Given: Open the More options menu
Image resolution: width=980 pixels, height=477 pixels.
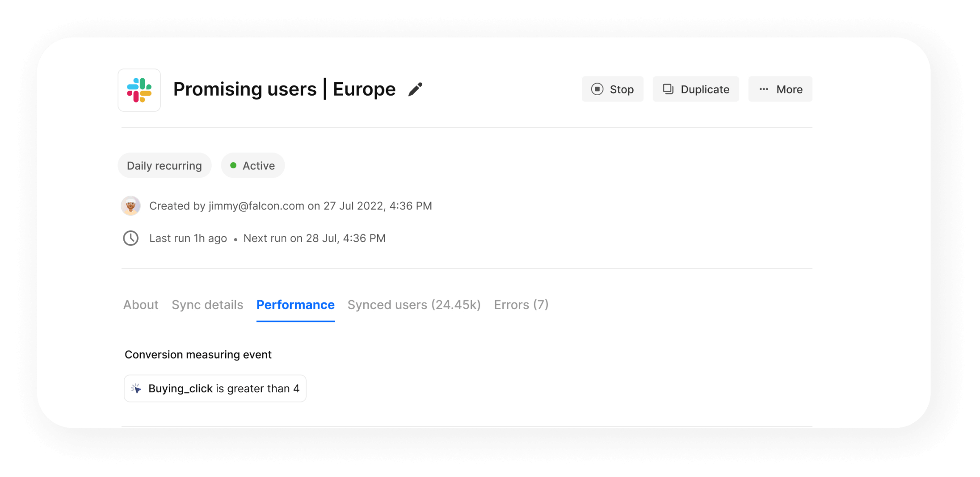Looking at the screenshot, I should [780, 89].
